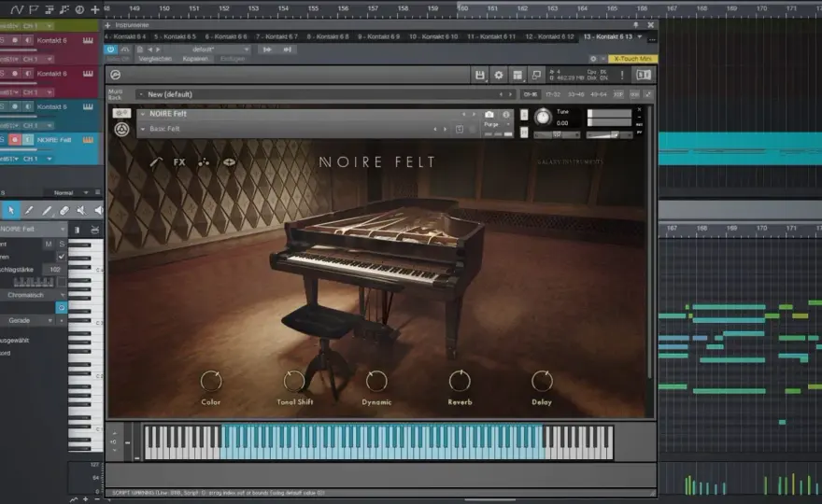Select the mute tool in editor toolbar
822x504 pixels.
[x=81, y=211]
